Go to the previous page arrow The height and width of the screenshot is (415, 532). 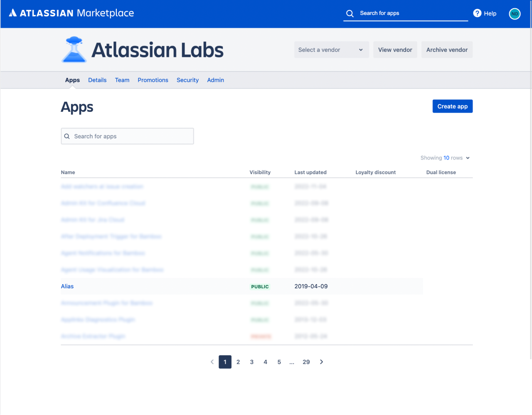click(212, 362)
